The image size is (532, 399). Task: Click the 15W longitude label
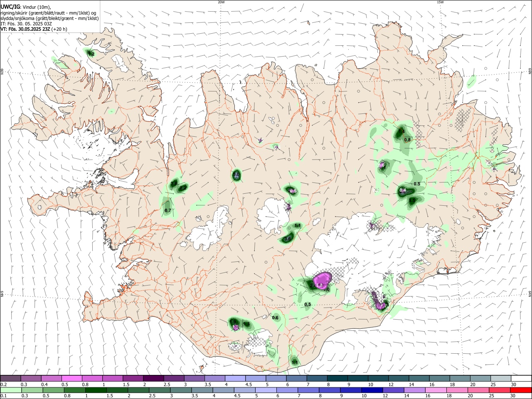pos(440,2)
